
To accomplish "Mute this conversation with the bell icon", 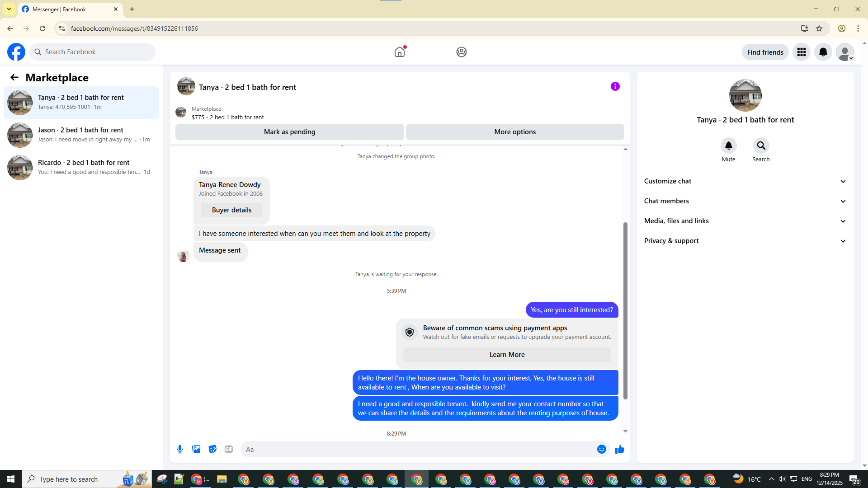I will point(728,145).
